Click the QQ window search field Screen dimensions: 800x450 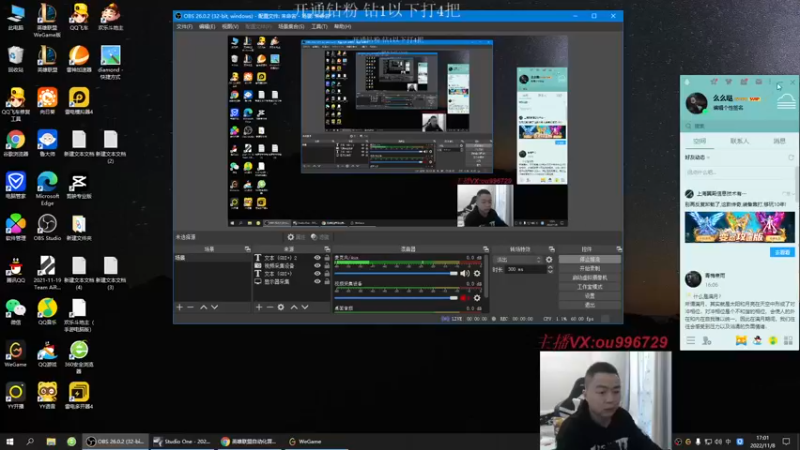click(737, 126)
